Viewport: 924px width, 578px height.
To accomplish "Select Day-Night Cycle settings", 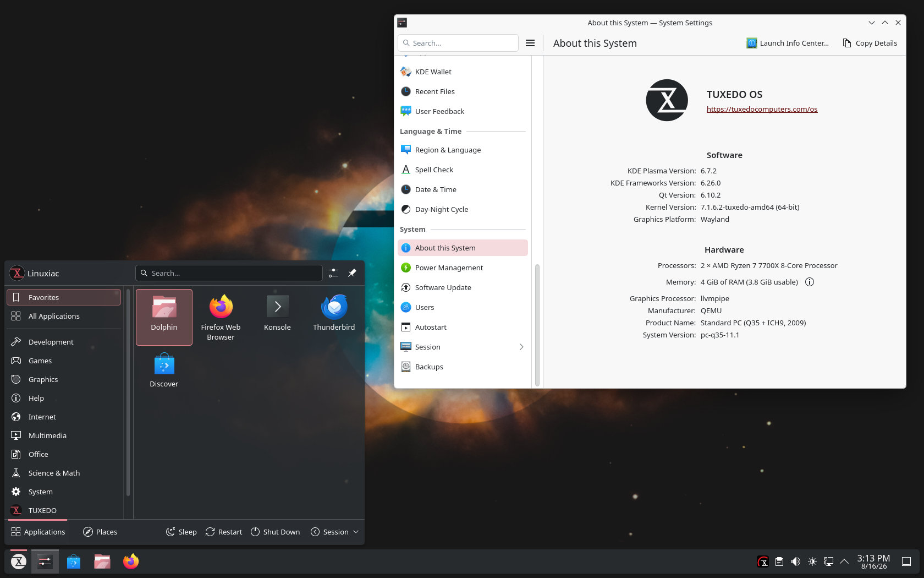I will click(463, 209).
